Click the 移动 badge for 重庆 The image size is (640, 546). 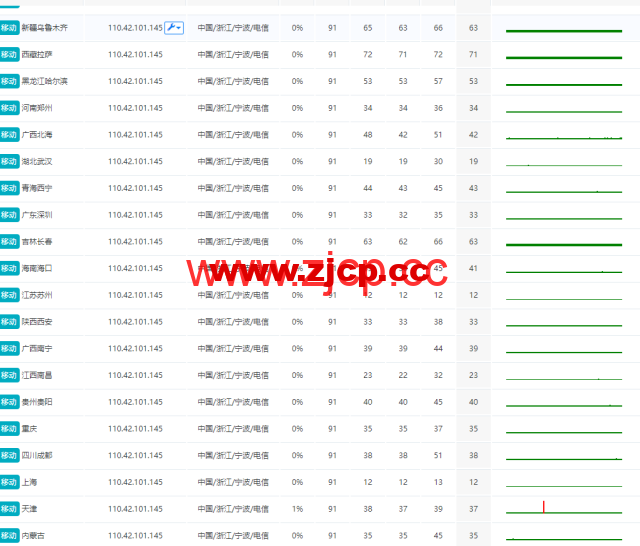(x=9, y=428)
